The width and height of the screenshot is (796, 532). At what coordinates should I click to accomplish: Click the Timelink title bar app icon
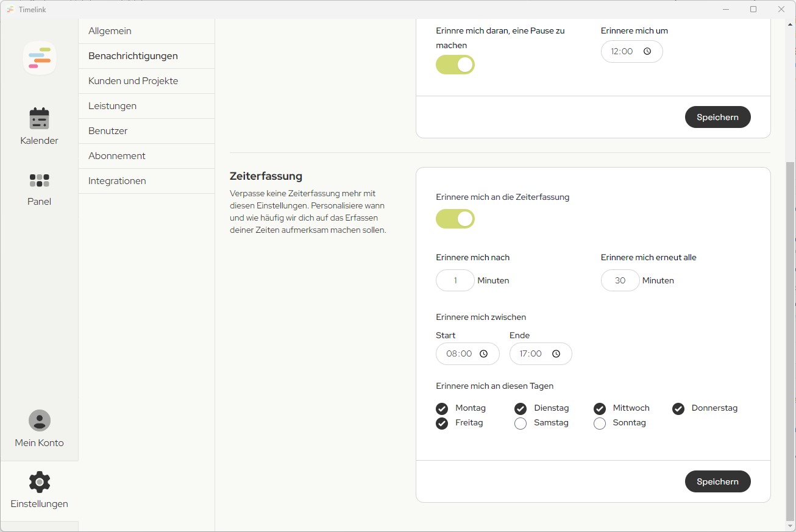10,9
